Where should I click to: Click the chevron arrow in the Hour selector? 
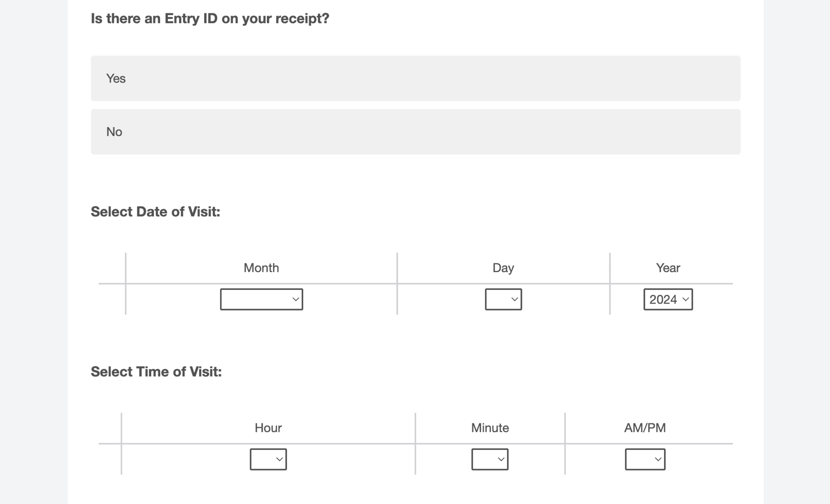(279, 459)
